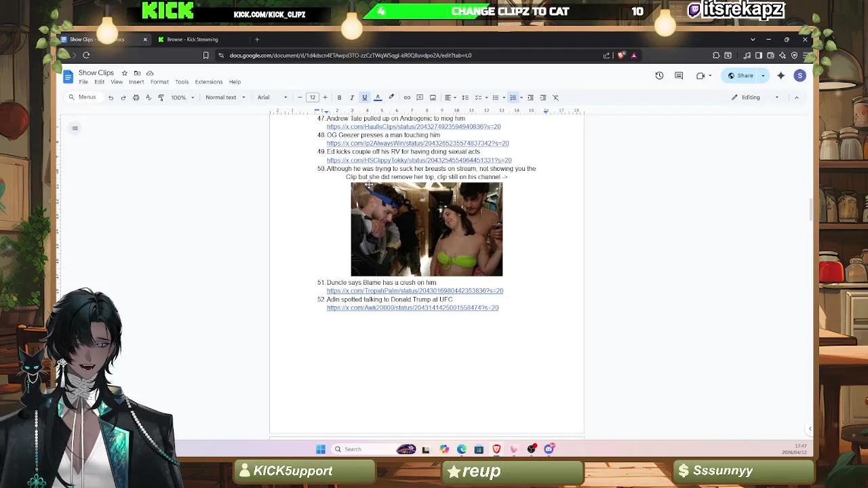Decrease the paragraph indent
Image resolution: width=868 pixels, height=488 pixels.
(530, 98)
